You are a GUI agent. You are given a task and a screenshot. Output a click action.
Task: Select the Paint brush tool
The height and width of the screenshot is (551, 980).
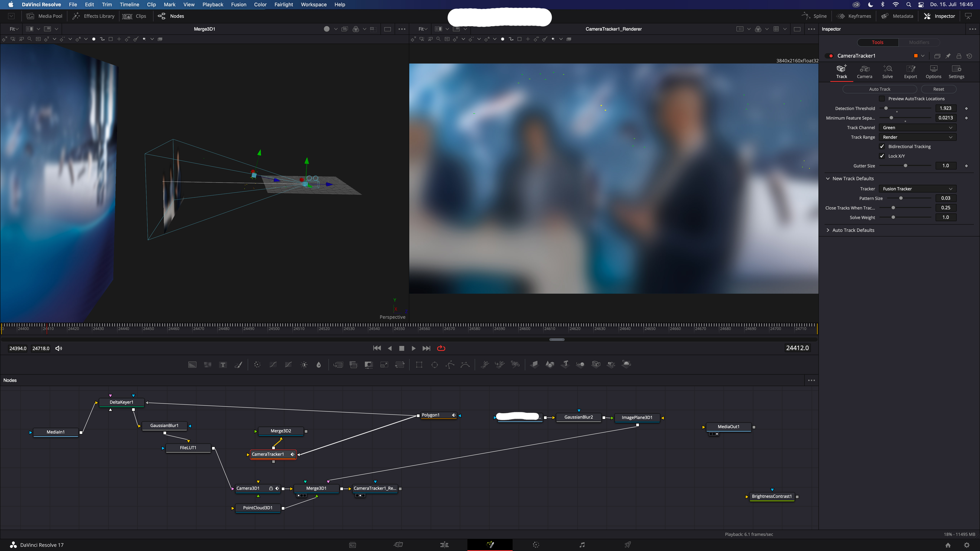[x=238, y=365]
